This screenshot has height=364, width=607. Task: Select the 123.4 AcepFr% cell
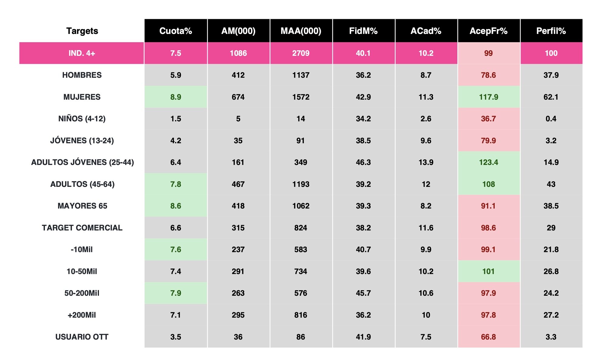(x=488, y=162)
